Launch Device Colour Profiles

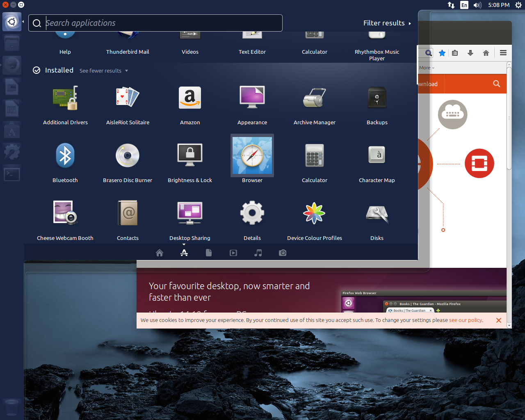point(315,213)
